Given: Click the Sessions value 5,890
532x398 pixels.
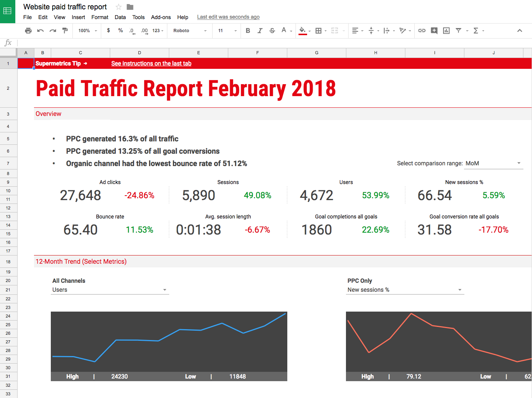Looking at the screenshot, I should tap(198, 195).
